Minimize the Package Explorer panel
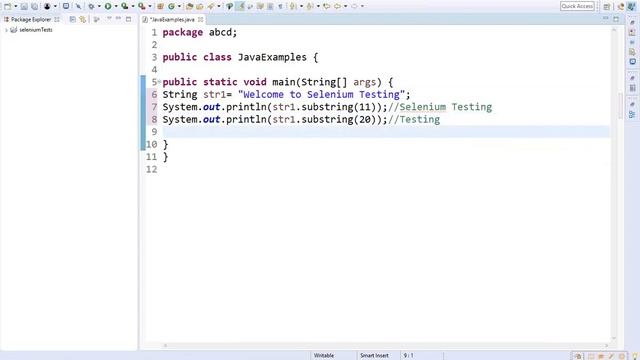 (x=118, y=19)
